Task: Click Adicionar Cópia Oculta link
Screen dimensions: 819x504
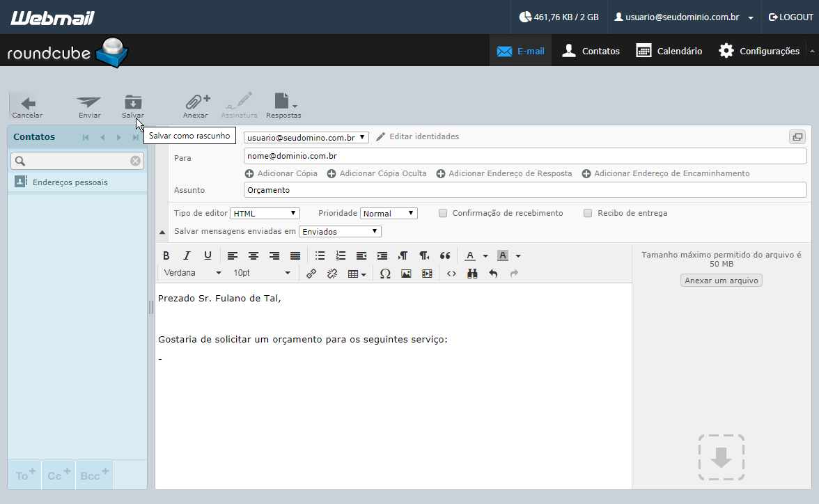Action: (377, 173)
